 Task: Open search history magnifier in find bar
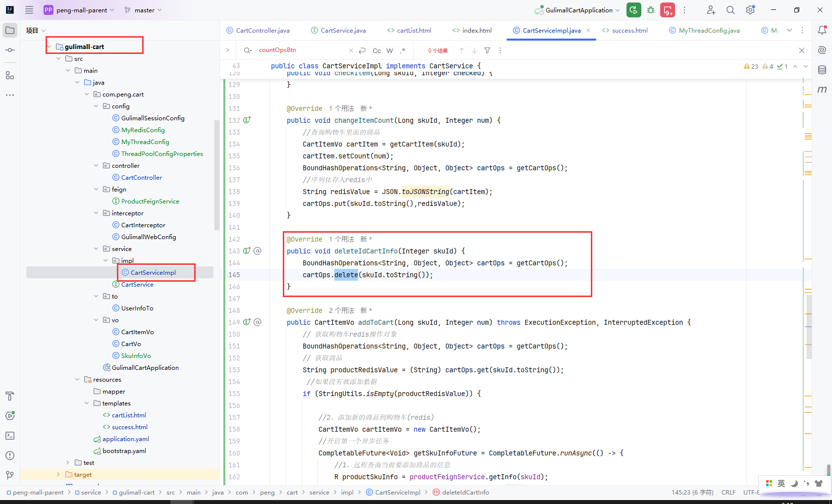coord(247,50)
